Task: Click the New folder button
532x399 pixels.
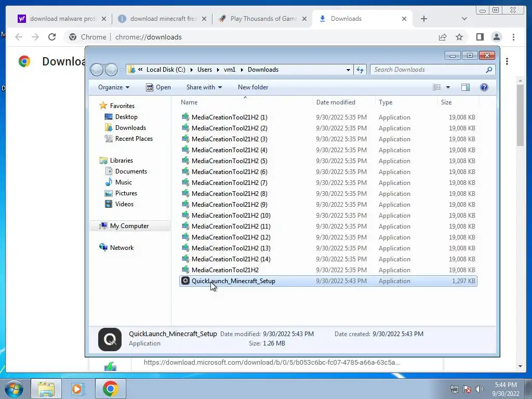Action: click(253, 87)
